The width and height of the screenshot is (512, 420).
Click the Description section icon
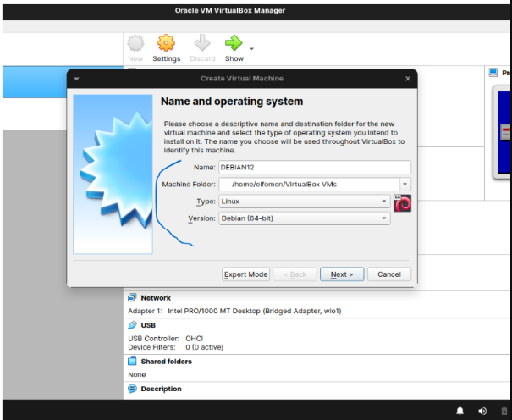tap(132, 389)
